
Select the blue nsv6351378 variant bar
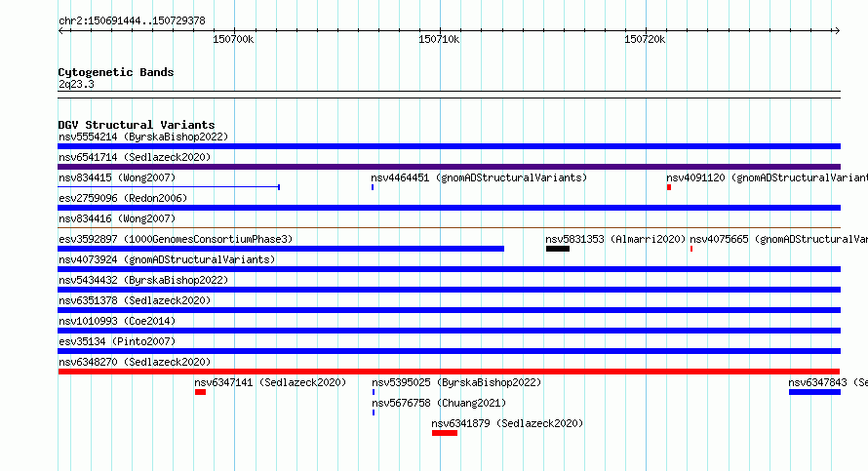coord(449,310)
